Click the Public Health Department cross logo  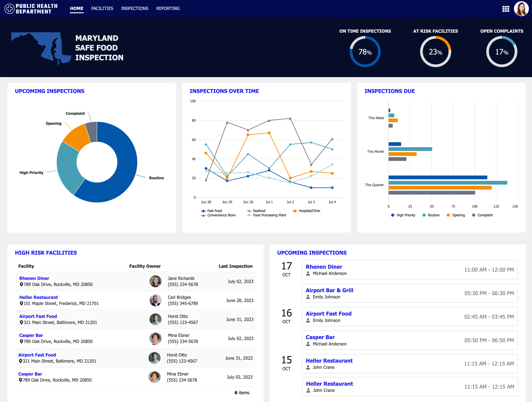[9, 9]
